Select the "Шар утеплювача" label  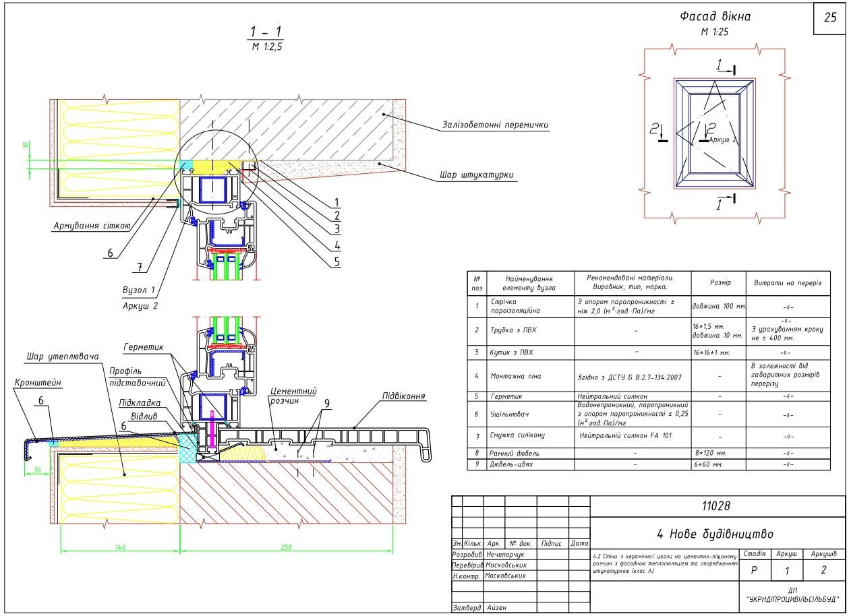coord(63,356)
